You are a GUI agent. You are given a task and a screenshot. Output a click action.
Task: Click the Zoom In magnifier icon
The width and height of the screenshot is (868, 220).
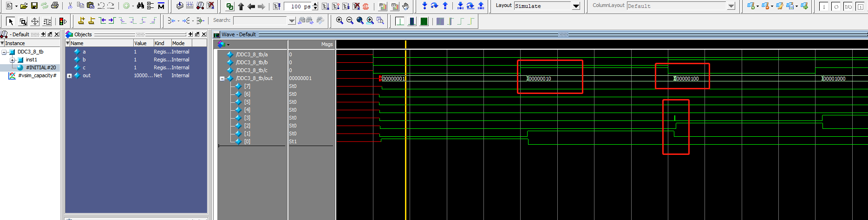[339, 20]
